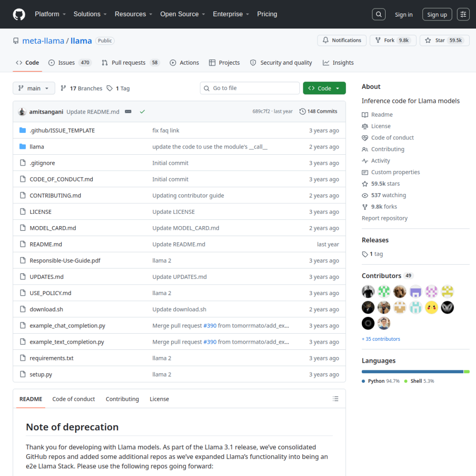View 17 Branches
Screen dimensions: 476x476
(x=81, y=88)
